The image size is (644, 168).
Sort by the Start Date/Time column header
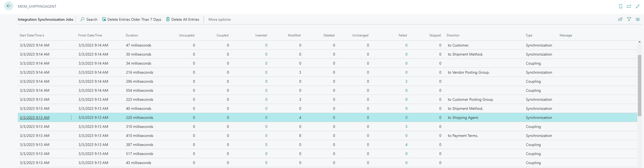pos(31,35)
